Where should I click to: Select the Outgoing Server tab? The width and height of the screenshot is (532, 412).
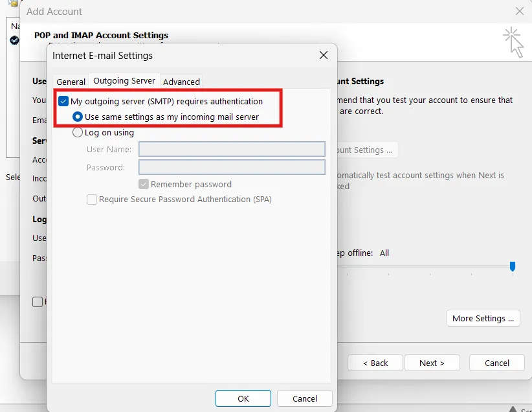click(x=124, y=80)
